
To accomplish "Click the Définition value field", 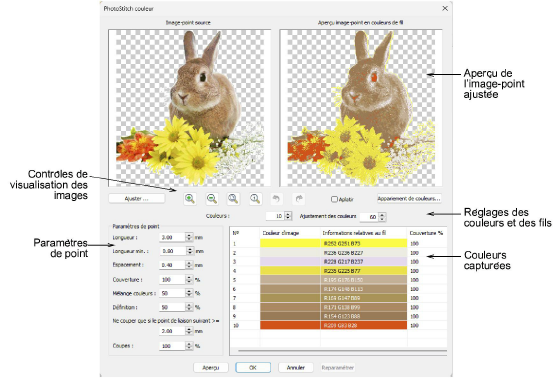I will 172,307.
